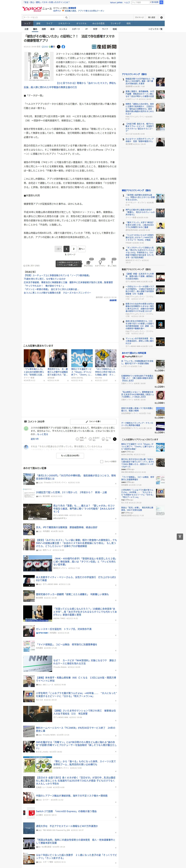Open Switch 2 microSD Express article

(x=66, y=811)
